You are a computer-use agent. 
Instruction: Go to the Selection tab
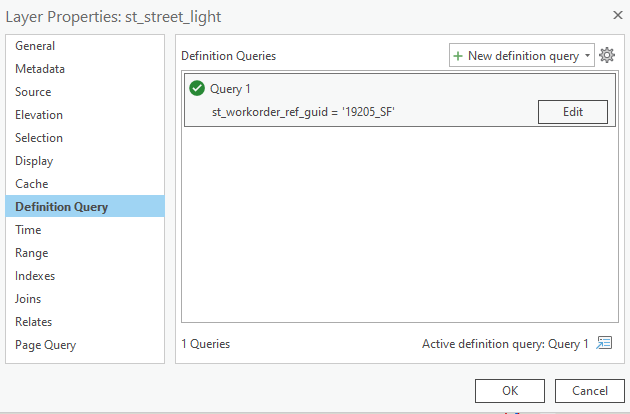[x=39, y=138]
